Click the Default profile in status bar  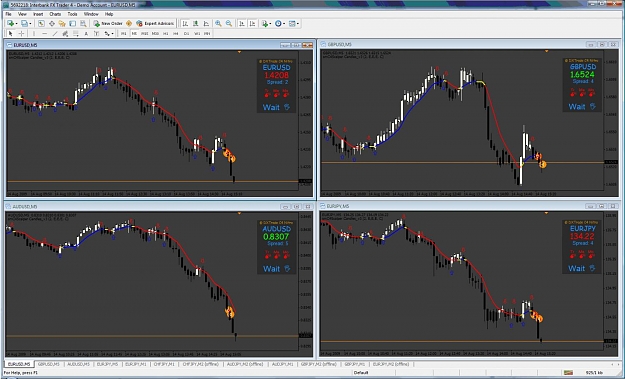point(361,373)
